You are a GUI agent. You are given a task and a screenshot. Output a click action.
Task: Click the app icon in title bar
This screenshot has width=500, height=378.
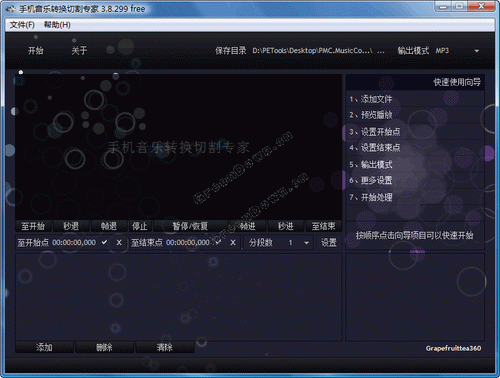click(10, 9)
